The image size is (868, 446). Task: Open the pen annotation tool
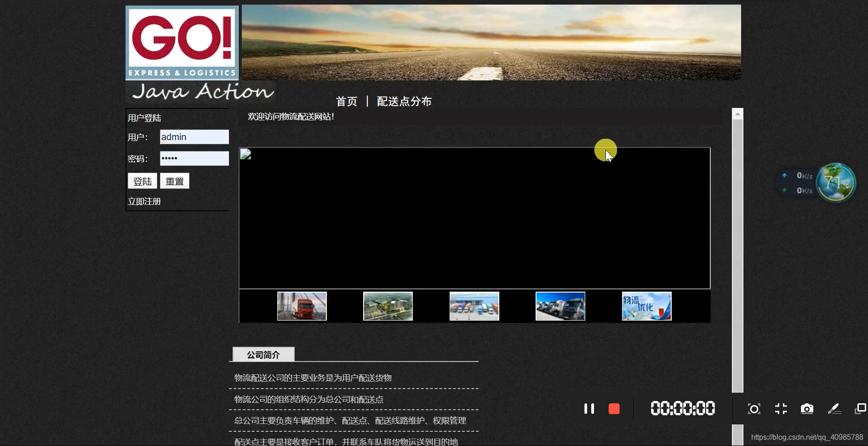coord(834,409)
